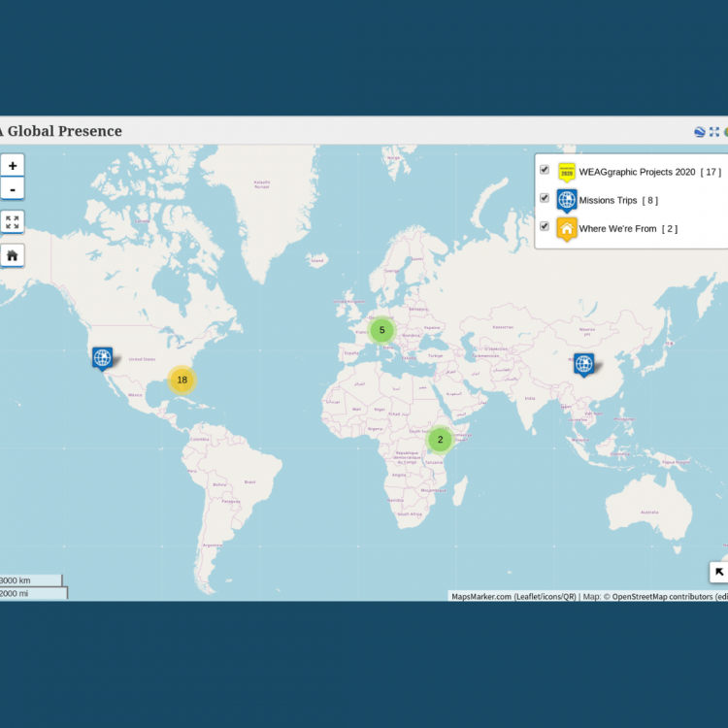Screen dimensions: 728x728
Task: Click the Missions Trips layer label
Action: pyautogui.click(x=608, y=201)
